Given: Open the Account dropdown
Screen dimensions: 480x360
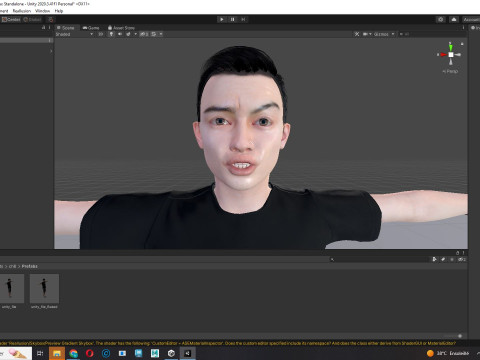Looking at the screenshot, I should click(x=471, y=19).
